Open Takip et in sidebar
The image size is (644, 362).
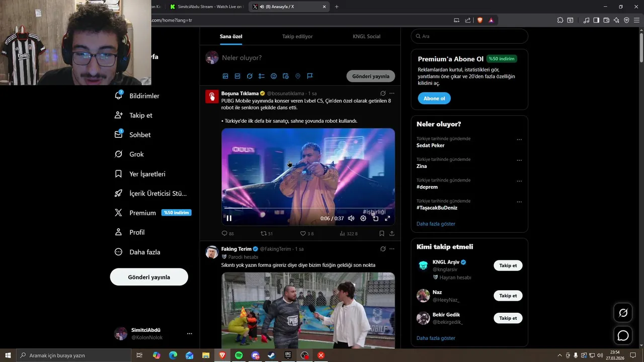(x=133, y=115)
